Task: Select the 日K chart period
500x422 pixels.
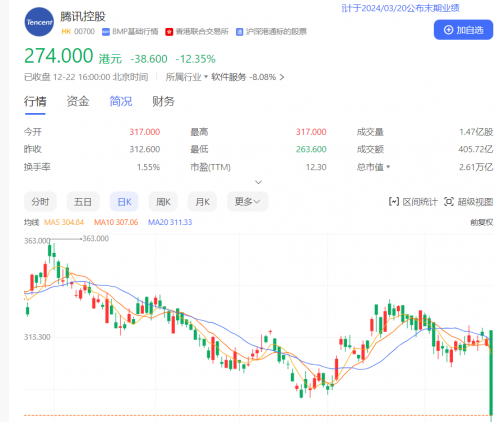Action: pyautogui.click(x=124, y=202)
